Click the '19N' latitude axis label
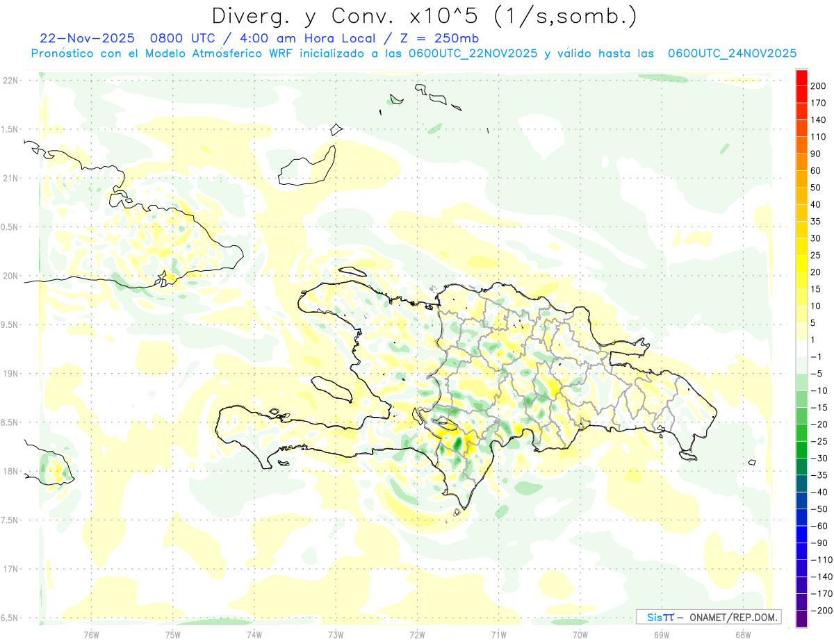Viewport: 834px width, 644px height. [x=10, y=374]
